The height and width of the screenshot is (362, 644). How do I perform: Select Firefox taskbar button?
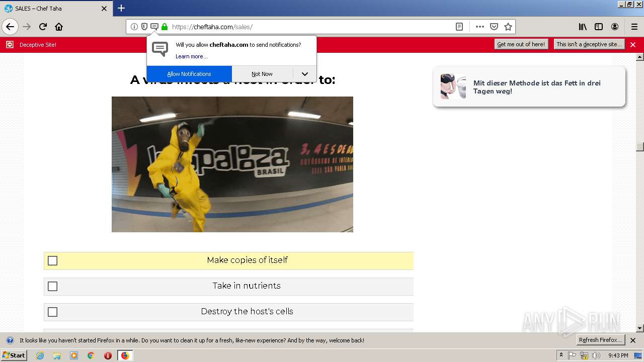point(125,355)
